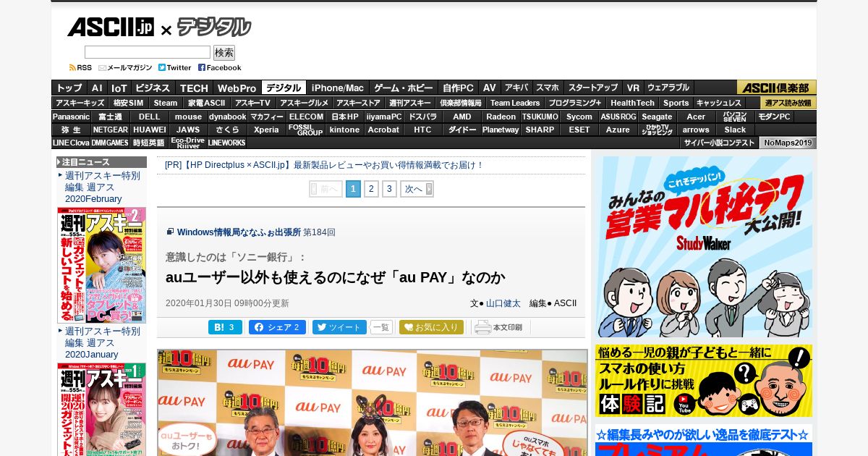
Task: Open Team Leaders in sub-navigation
Action: coord(515,103)
